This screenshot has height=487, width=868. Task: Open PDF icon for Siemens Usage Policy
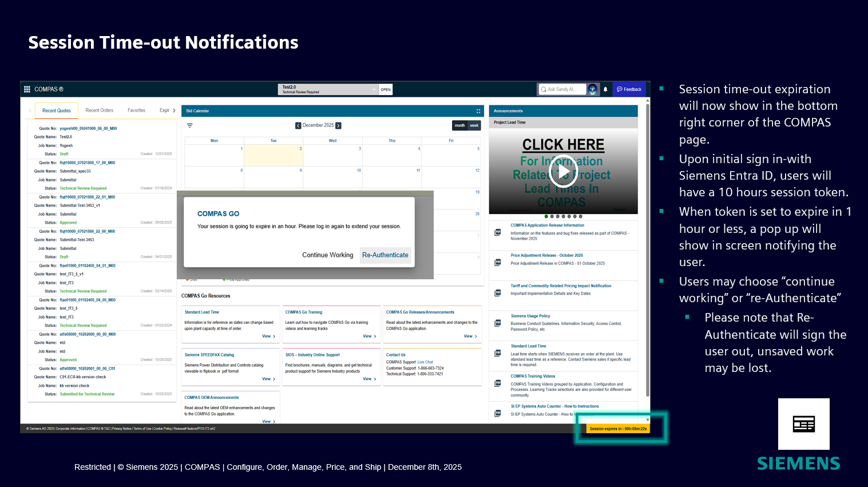(498, 323)
